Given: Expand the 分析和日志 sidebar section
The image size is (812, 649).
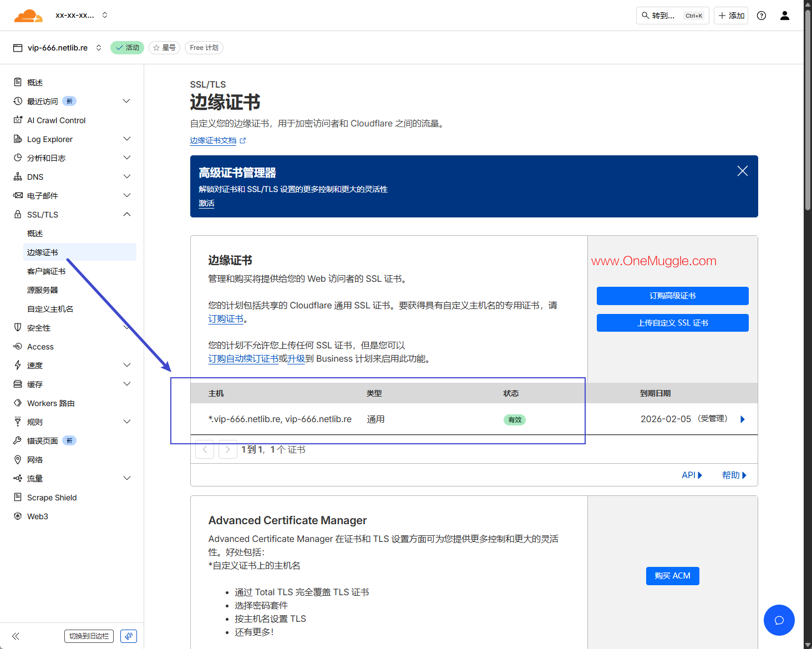Looking at the screenshot, I should click(x=126, y=158).
